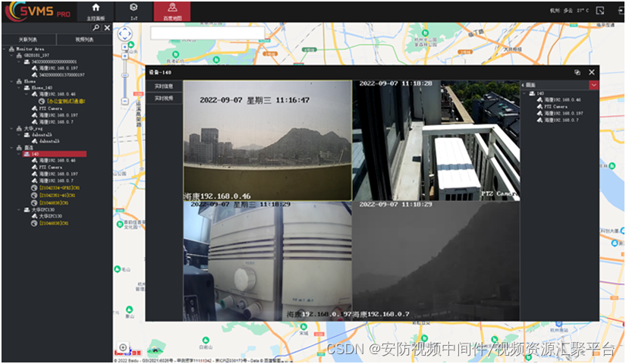Select the 大华IPC130 device node

42,209
